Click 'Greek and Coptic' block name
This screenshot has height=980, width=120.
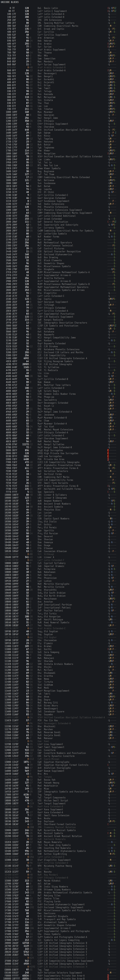pyautogui.click(x=54, y=29)
